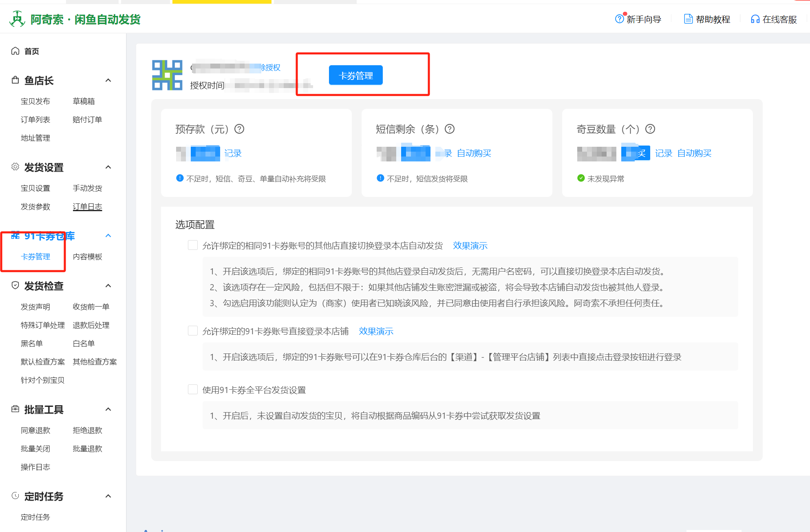Click the 鱼店长 bag icon
Screen dimensions: 810x532
[15, 80]
